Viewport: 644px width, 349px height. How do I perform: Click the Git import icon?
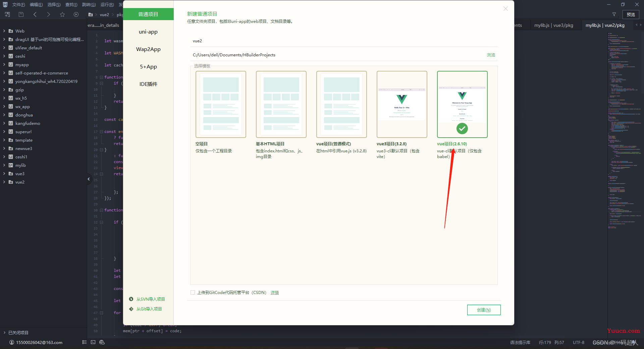tap(131, 309)
